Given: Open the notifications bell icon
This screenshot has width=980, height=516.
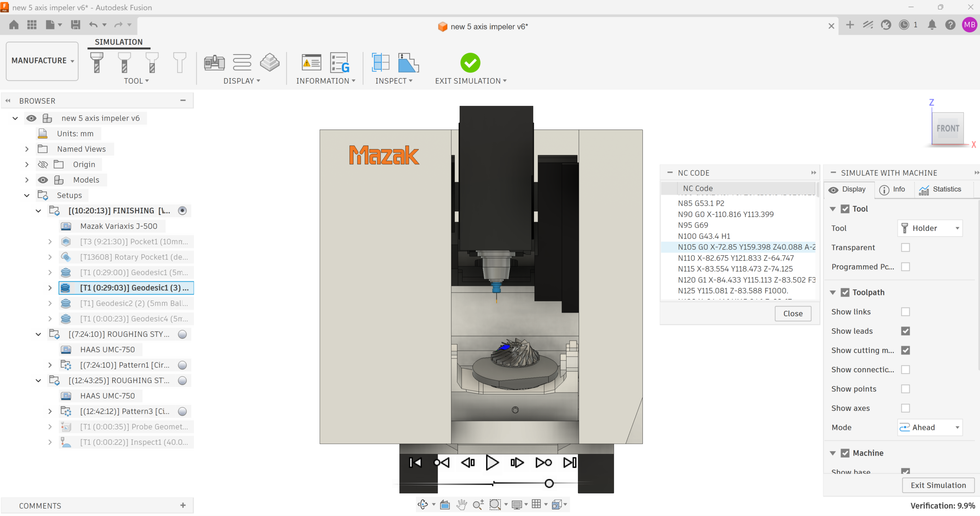Looking at the screenshot, I should [932, 25].
